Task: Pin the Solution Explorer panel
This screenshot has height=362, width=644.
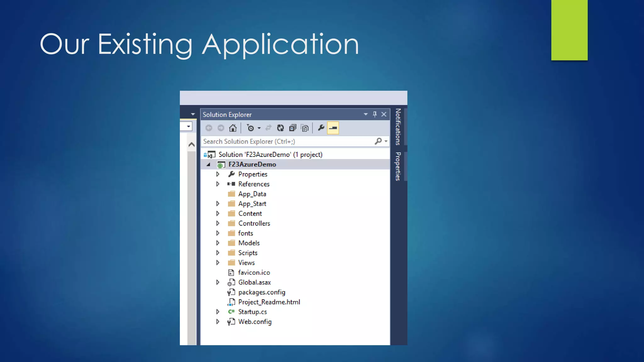Action: click(375, 114)
